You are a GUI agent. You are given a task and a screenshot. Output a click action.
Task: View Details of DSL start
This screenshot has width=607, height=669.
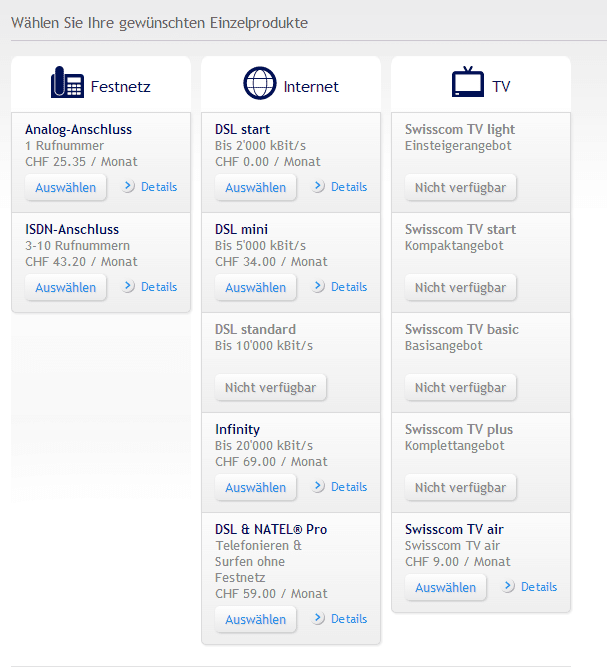tap(349, 187)
